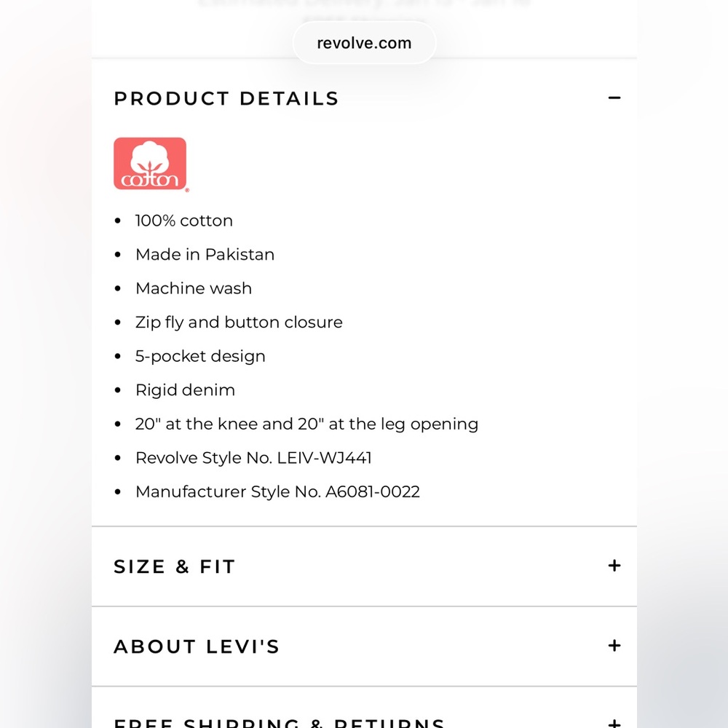Open the ABOUT LEVI'S section heading

tap(197, 646)
